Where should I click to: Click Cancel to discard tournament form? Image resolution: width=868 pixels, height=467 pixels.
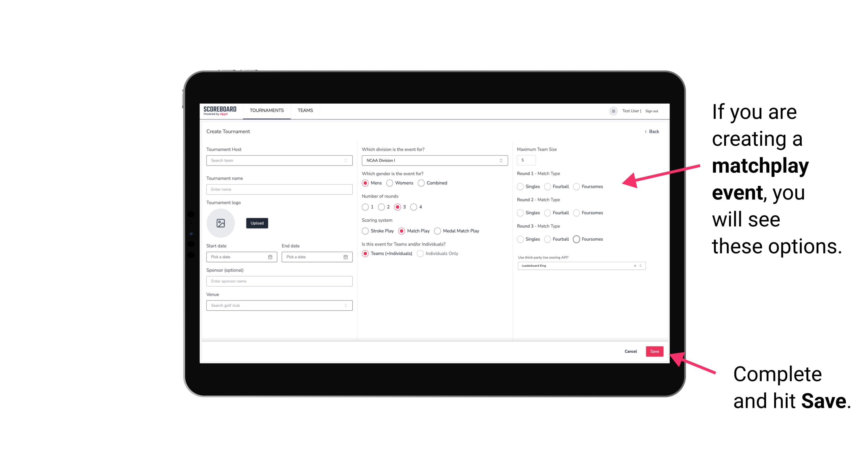[x=630, y=350]
